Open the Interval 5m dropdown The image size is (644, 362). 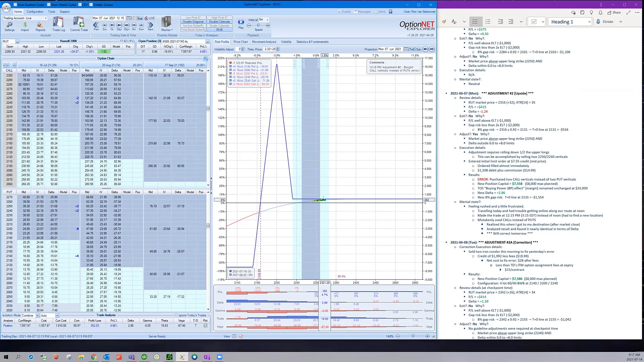[x=267, y=20]
